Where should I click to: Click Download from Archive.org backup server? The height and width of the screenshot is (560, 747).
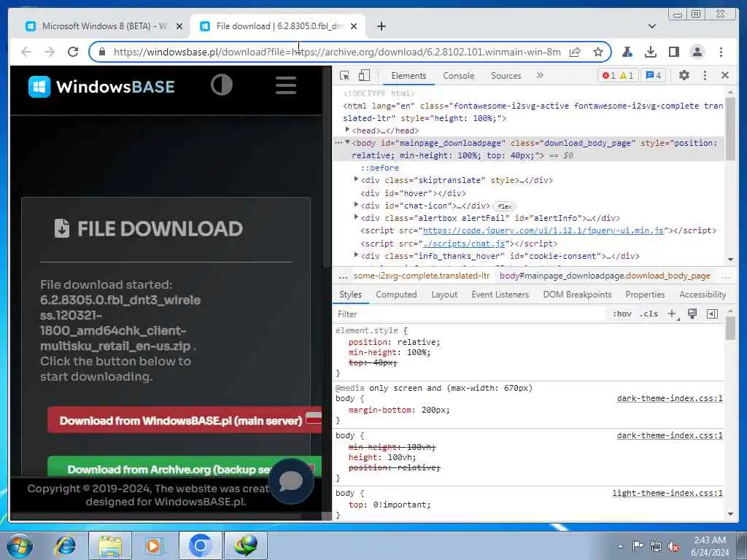[x=185, y=467]
